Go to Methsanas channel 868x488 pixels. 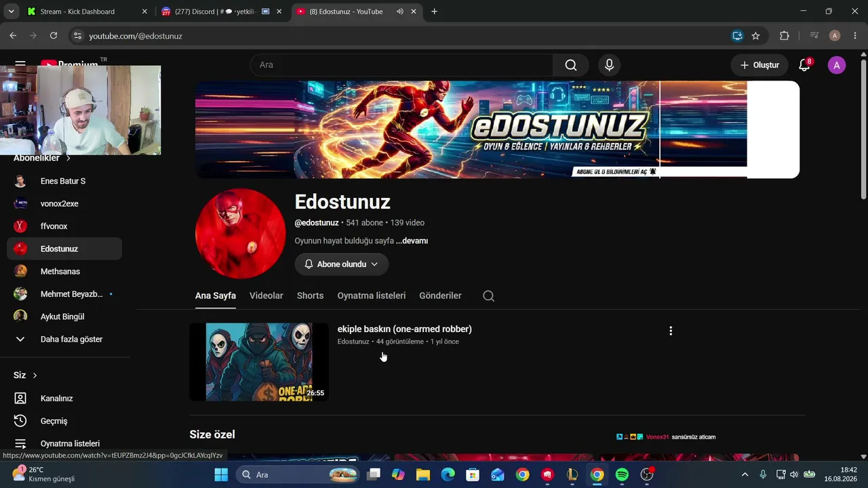pyautogui.click(x=64, y=271)
